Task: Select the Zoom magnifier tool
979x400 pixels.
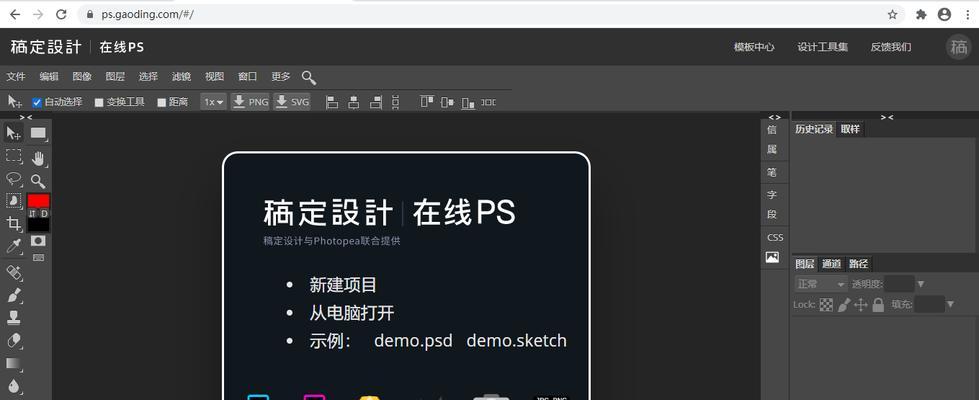Action: pyautogui.click(x=38, y=182)
